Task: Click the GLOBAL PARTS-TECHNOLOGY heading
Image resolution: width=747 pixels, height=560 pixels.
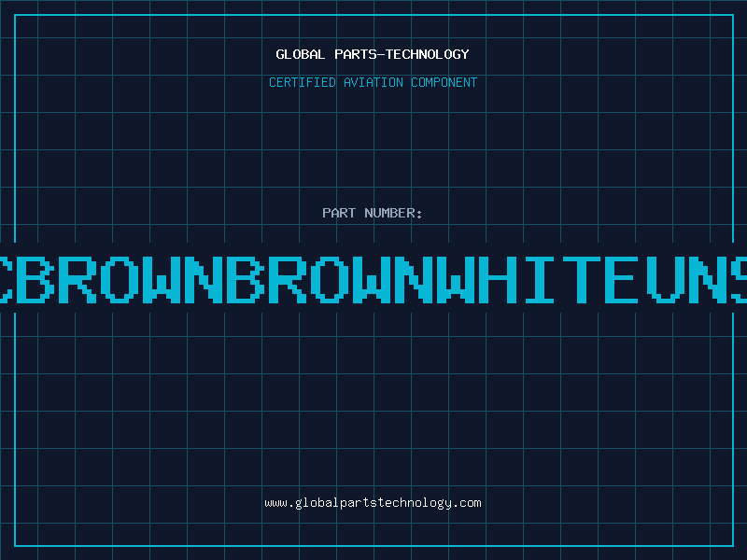Action: click(x=373, y=54)
